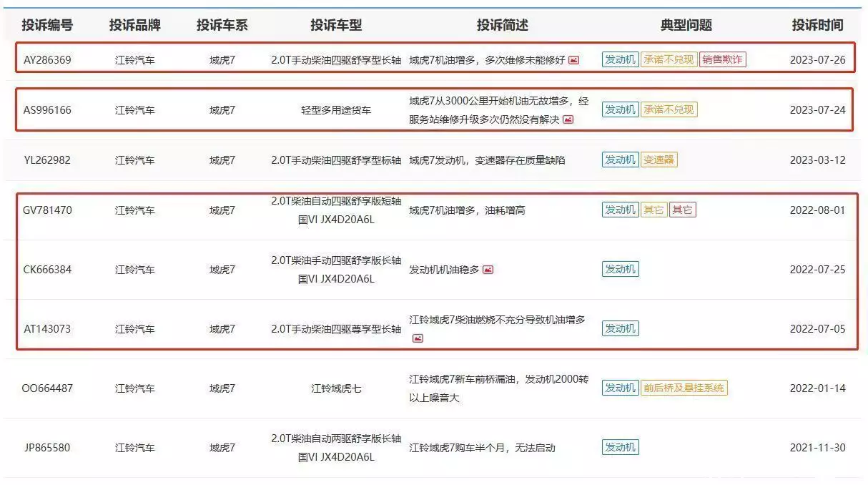Image resolution: width=868 pixels, height=485 pixels.
Task: Click 发动机 tag in AY286369 row
Action: click(620, 59)
